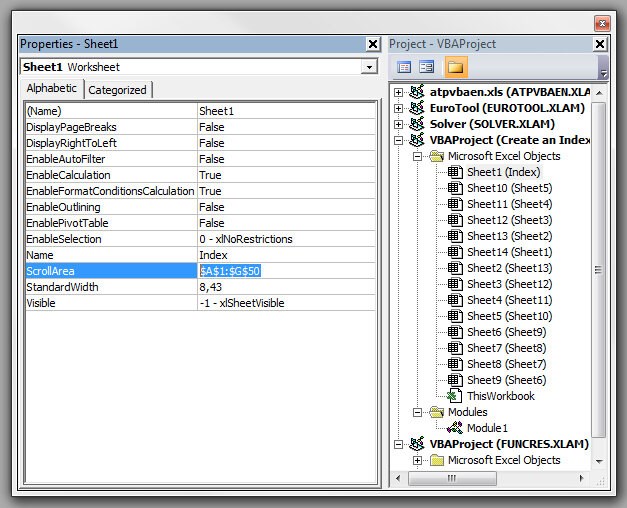Click worksheet icon of Sheet2 (Sheet13)
Image resolution: width=627 pixels, height=508 pixels.
click(455, 268)
